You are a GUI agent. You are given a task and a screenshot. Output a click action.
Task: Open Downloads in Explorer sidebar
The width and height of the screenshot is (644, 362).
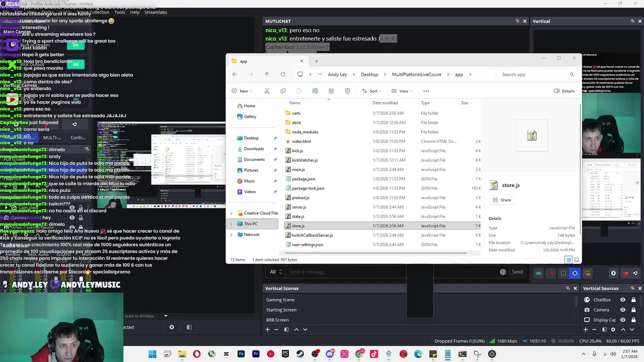pyautogui.click(x=254, y=149)
